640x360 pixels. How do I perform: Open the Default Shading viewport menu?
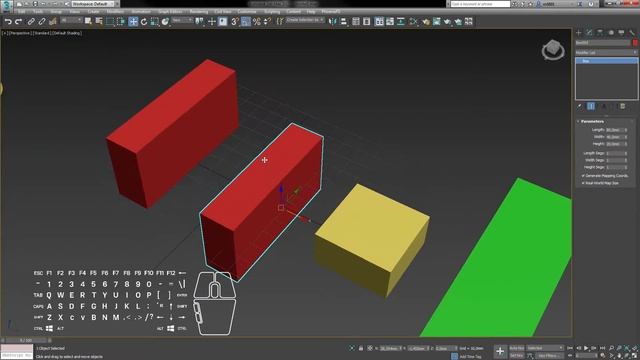(x=67, y=33)
